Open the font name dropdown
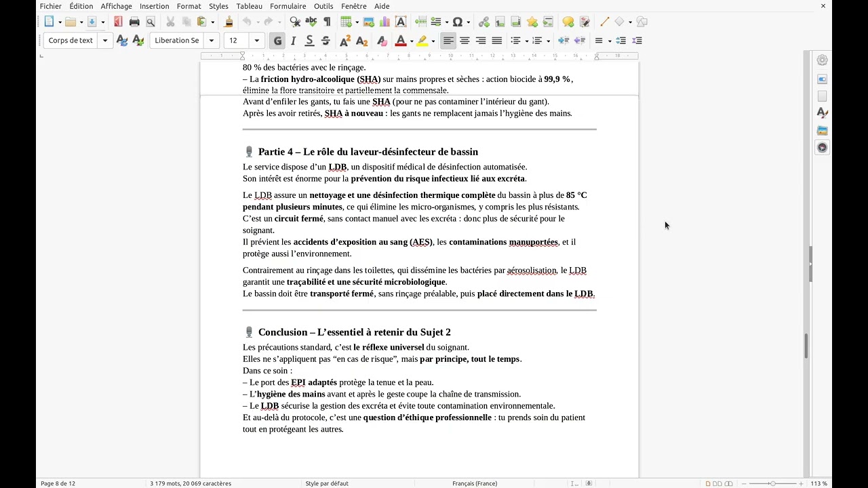Image resolution: width=868 pixels, height=488 pixels. 212,41
